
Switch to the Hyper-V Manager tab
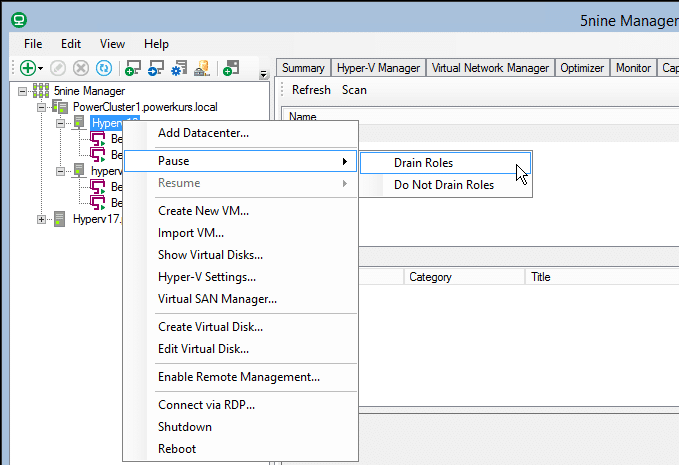(378, 68)
